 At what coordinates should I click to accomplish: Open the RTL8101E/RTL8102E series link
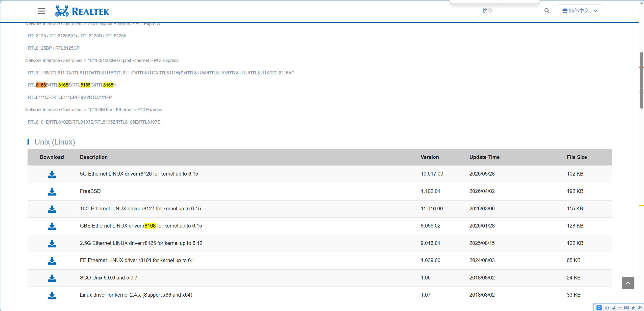coord(94,122)
